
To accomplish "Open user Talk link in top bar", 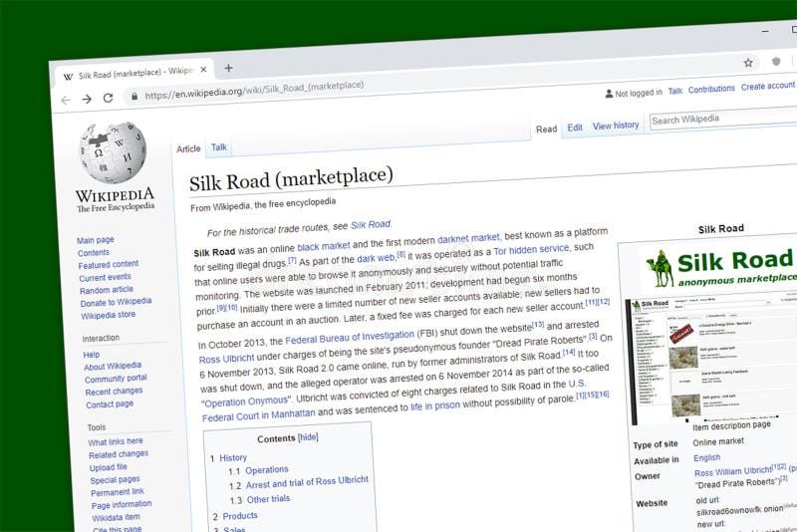I will 675,91.
